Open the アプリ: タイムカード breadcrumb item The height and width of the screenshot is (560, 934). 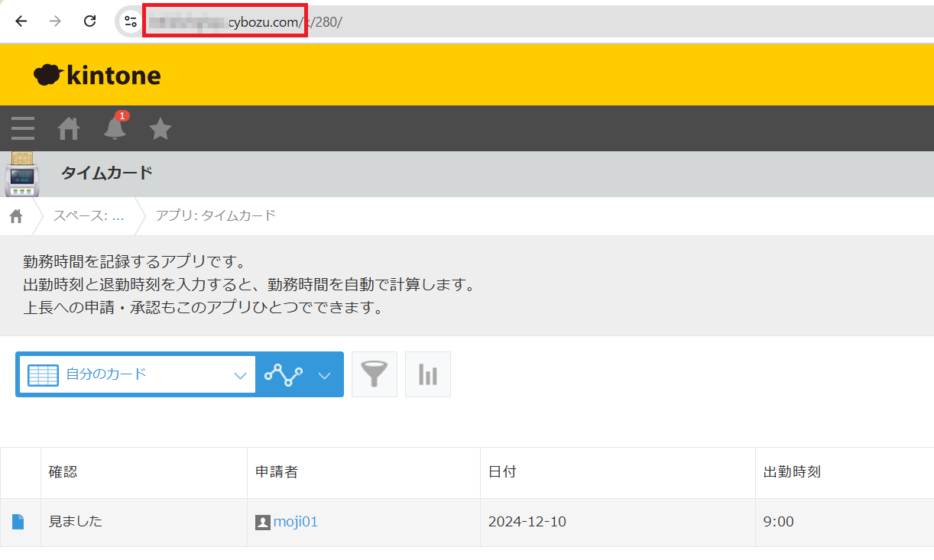point(214,216)
